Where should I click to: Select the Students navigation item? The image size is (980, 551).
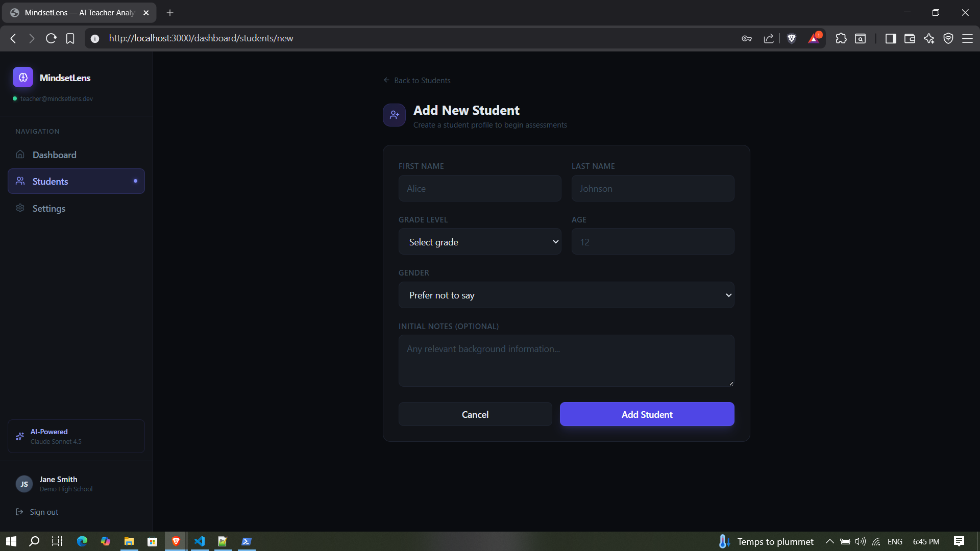tap(50, 181)
